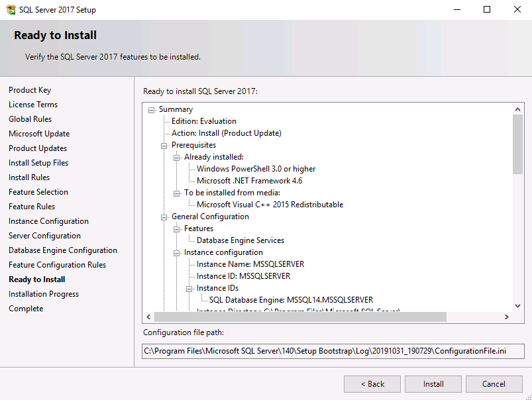This screenshot has width=532, height=400.
Task: Close the SQL Server 2017 Setup window
Action: point(517,9)
